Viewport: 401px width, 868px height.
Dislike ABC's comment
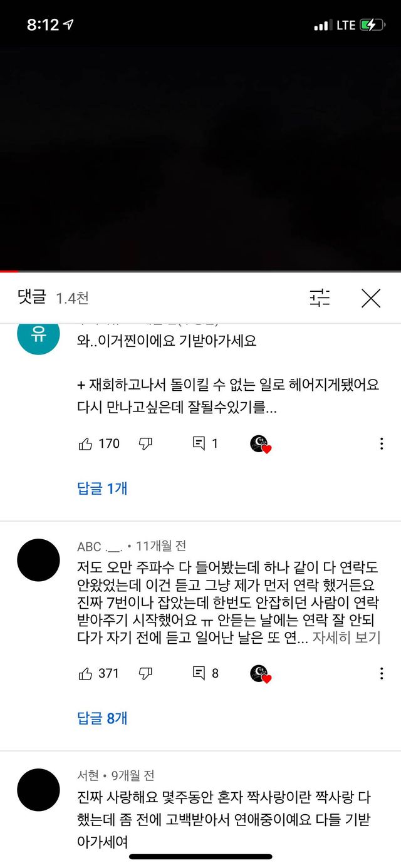point(145,673)
